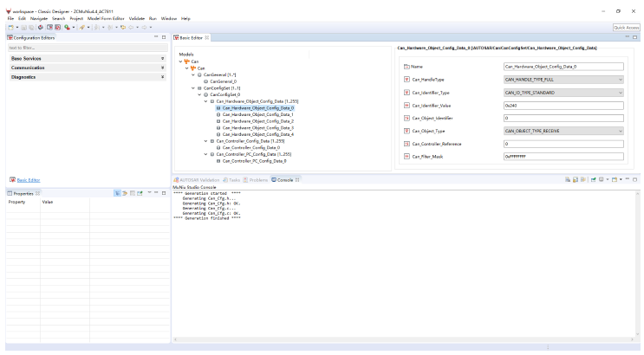Click the Can_Filter_Mask field
This screenshot has width=644, height=355.
pos(563,157)
